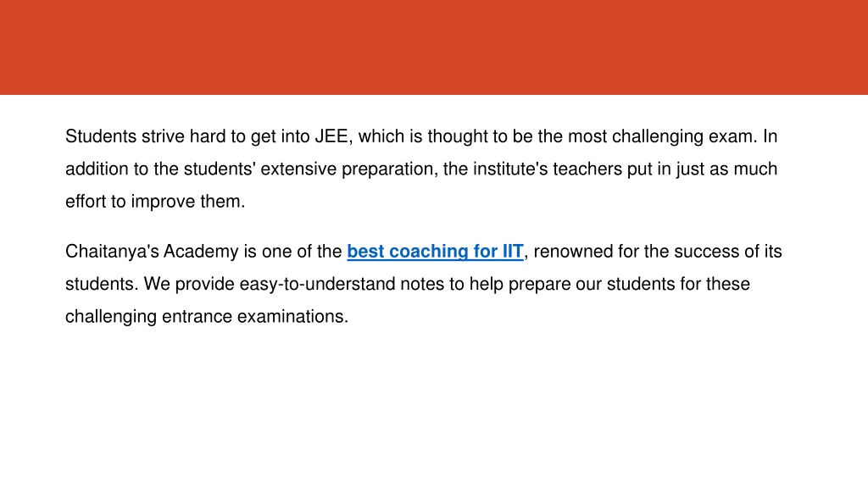This screenshot has height=488, width=868.
Task: Click the word 'thought' in first line
Action: 457,136
